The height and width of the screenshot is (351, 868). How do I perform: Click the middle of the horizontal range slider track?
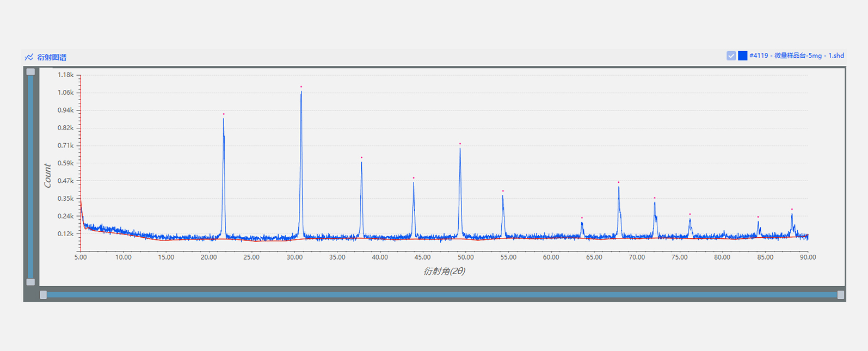tap(442, 295)
